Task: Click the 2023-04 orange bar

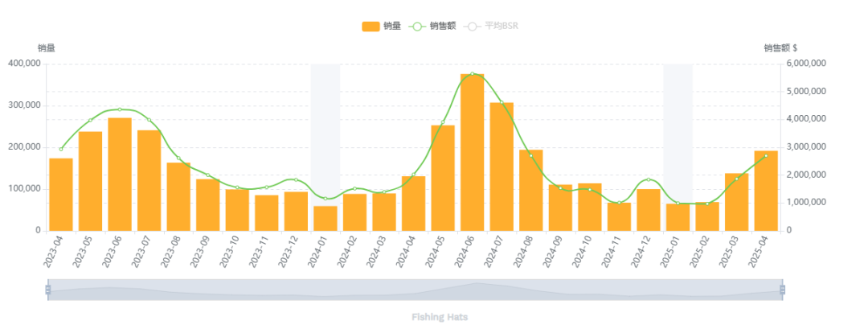Action: click(61, 195)
